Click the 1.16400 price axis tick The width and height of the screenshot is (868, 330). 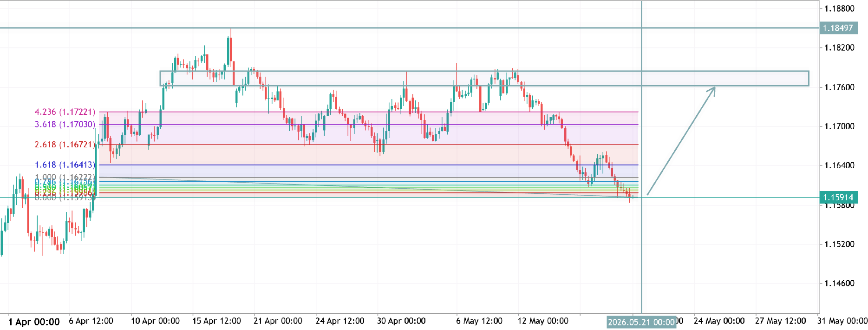click(839, 165)
